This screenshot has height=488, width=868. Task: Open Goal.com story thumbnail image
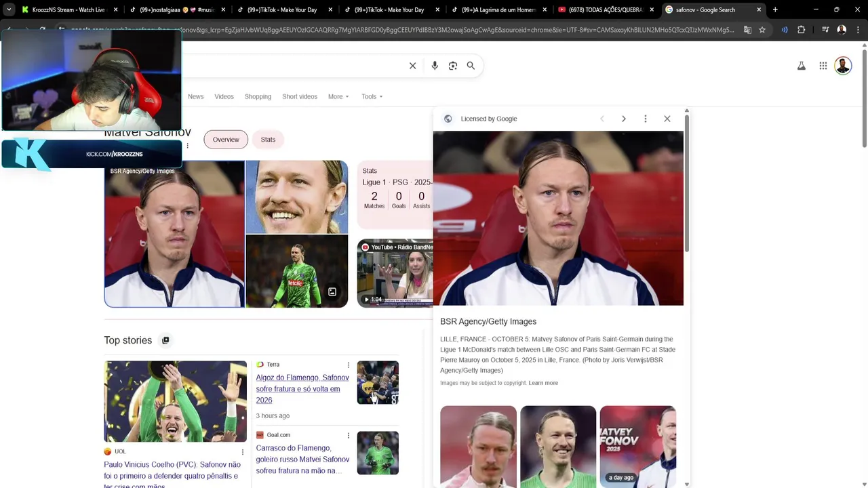click(378, 453)
